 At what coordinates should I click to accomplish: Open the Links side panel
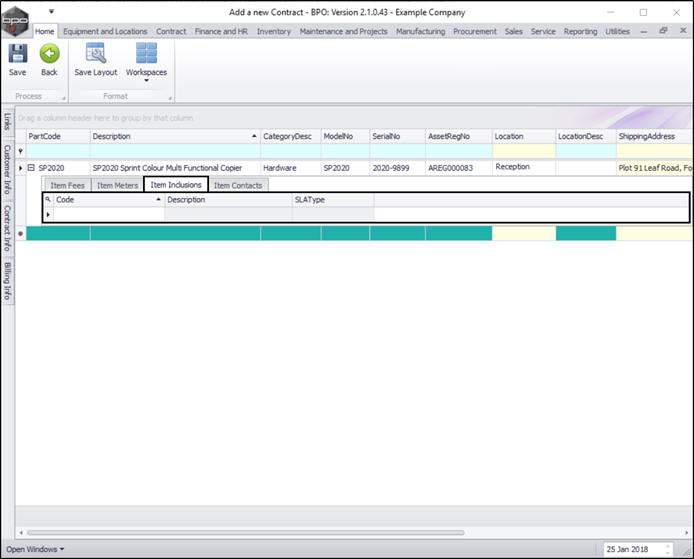[x=8, y=121]
